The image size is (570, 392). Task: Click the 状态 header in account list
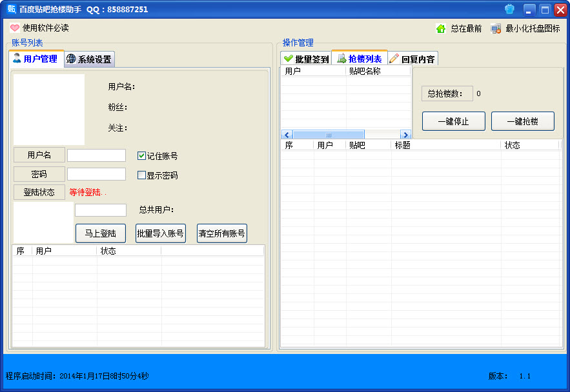click(128, 251)
